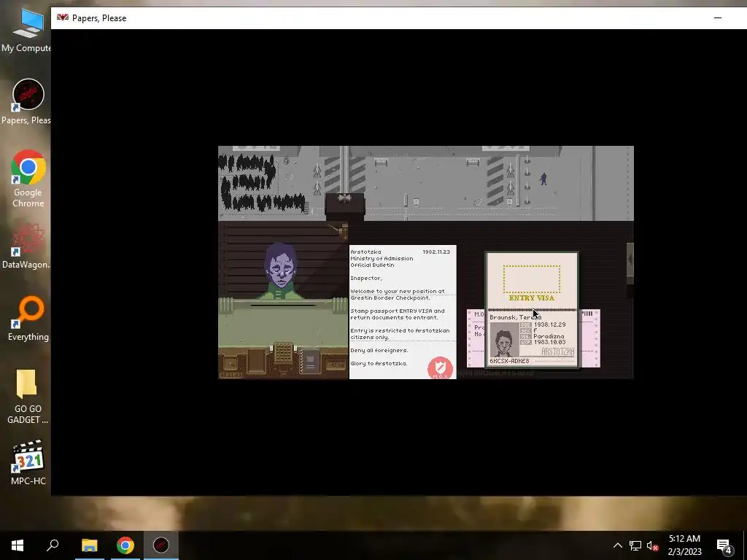Click "Ministry of Admission" heading text
The height and width of the screenshot is (560, 747).
(382, 259)
